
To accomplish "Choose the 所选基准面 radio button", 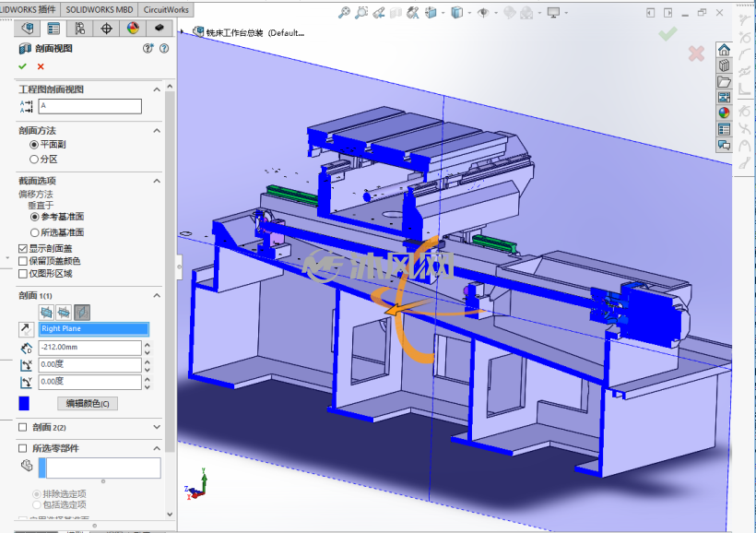I will (34, 232).
